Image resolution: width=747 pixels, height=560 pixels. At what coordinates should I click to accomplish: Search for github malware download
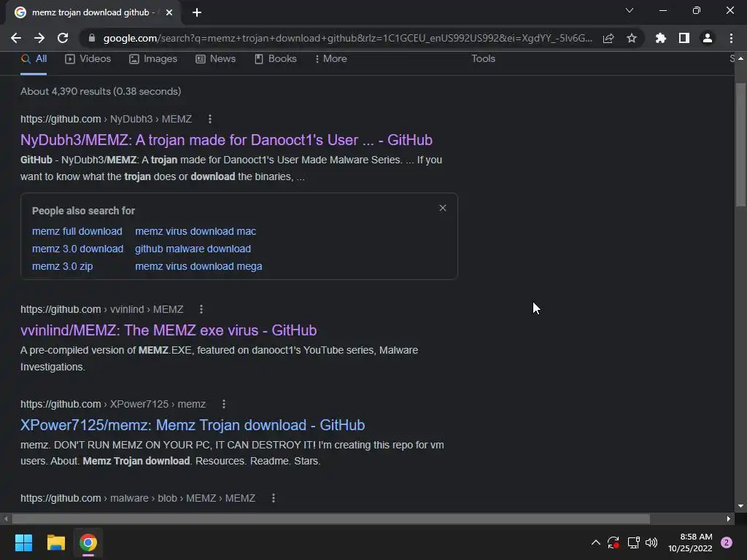tap(193, 249)
